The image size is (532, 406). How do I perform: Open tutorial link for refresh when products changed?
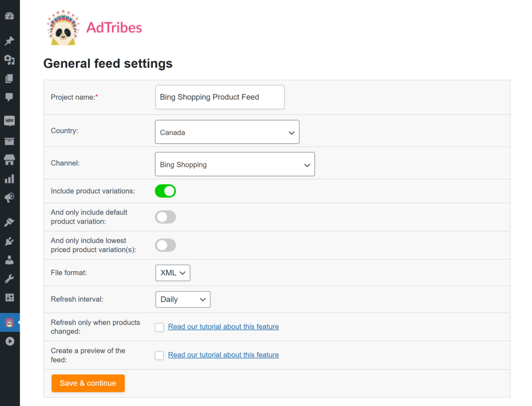(x=223, y=327)
